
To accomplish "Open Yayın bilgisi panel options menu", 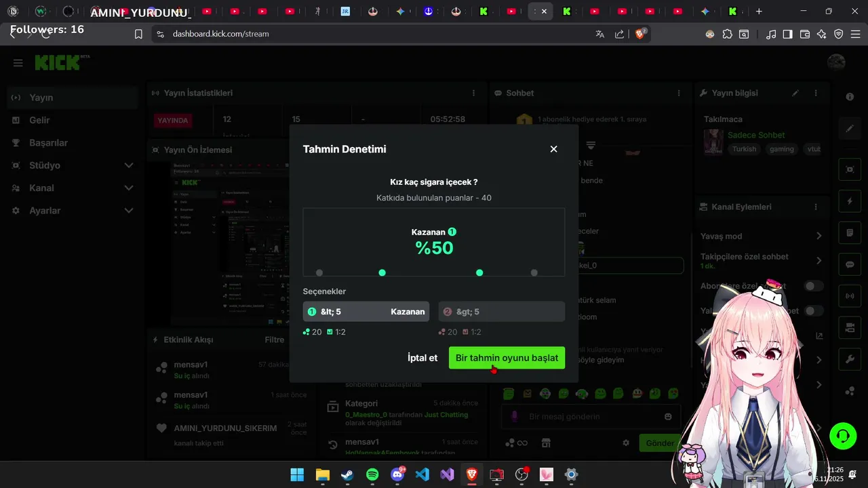I will [816, 93].
